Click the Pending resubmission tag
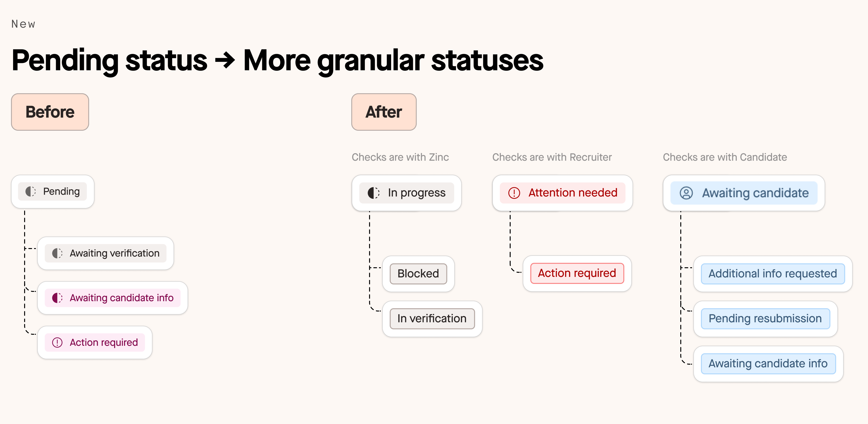 pyautogui.click(x=765, y=319)
